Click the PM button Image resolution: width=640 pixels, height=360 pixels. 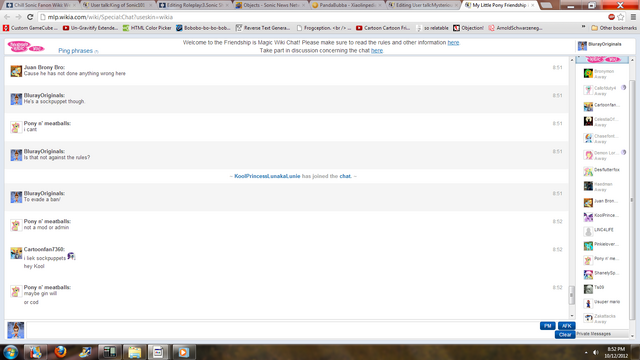pos(548,326)
